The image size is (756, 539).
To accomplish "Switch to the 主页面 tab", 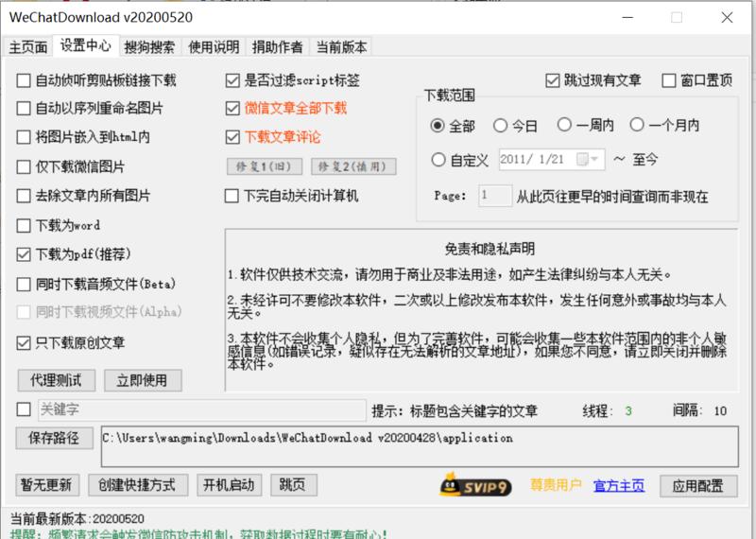I will pos(28,46).
